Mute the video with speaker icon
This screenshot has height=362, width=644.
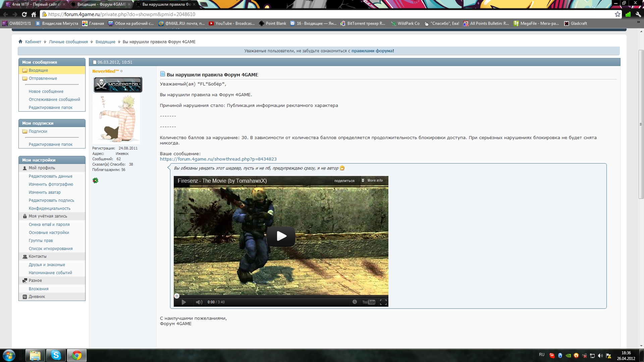[199, 302]
